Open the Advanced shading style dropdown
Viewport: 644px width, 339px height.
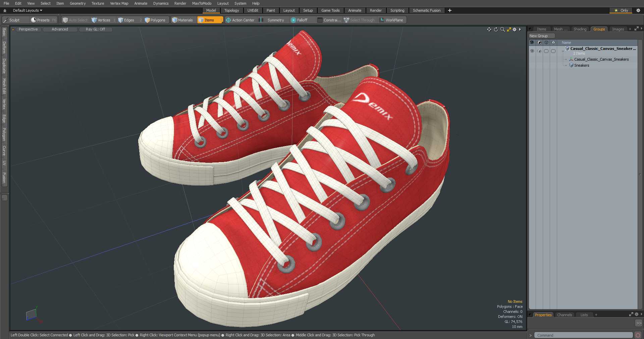(x=60, y=29)
